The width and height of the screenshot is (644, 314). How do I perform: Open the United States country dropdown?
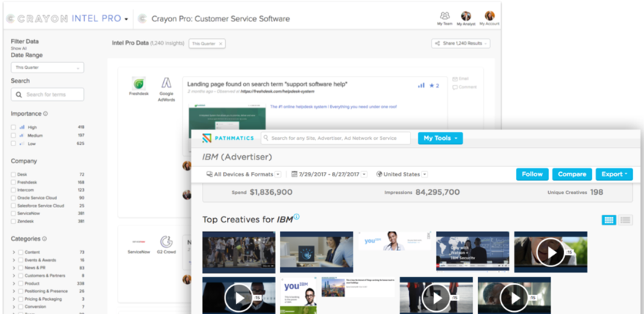[x=424, y=174]
